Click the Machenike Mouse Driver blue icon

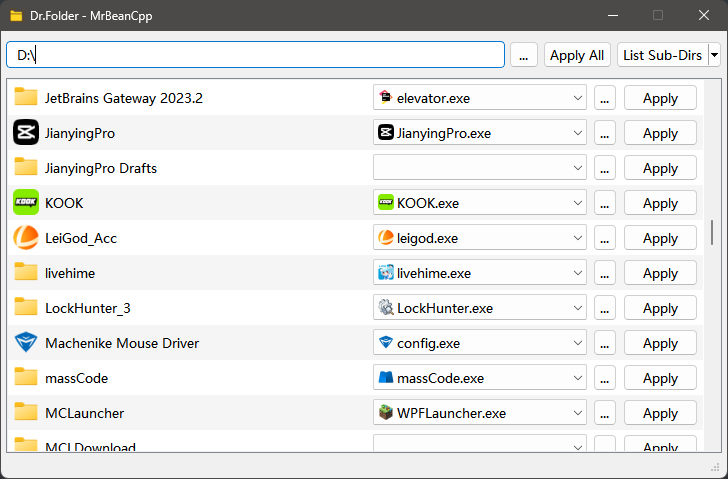[x=26, y=343]
